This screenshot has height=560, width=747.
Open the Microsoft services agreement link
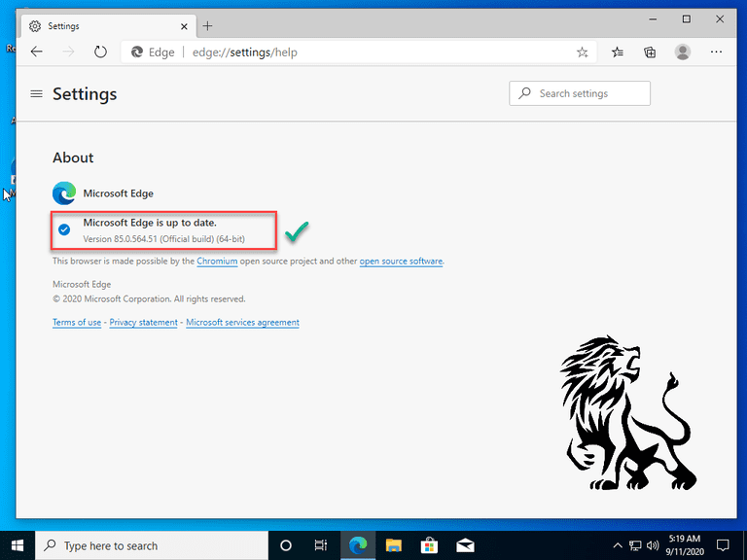242,323
